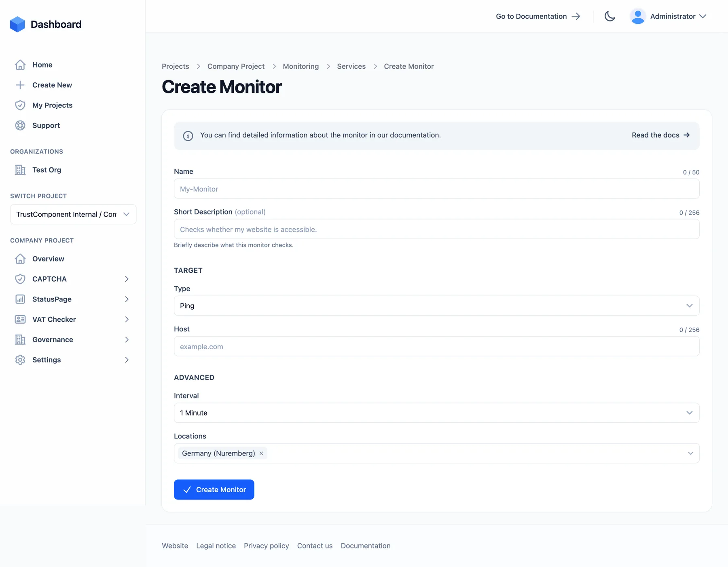Expand the Governance submenu chevron
Image resolution: width=728 pixels, height=567 pixels.
tap(127, 339)
